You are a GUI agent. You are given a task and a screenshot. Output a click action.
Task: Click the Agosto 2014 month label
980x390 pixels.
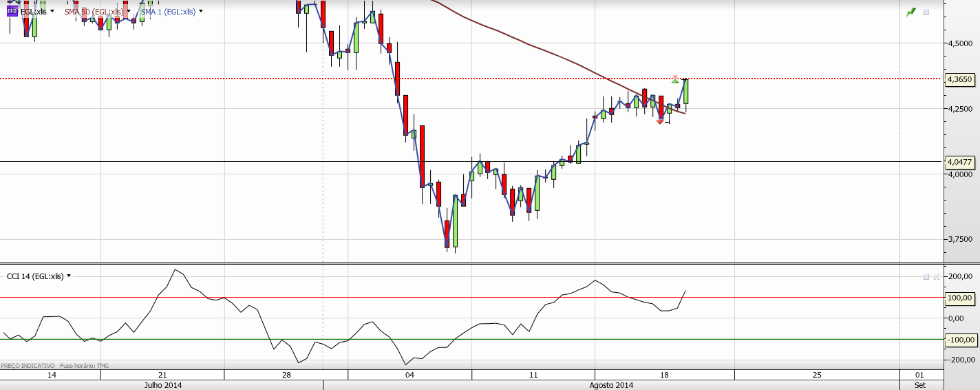[611, 385]
